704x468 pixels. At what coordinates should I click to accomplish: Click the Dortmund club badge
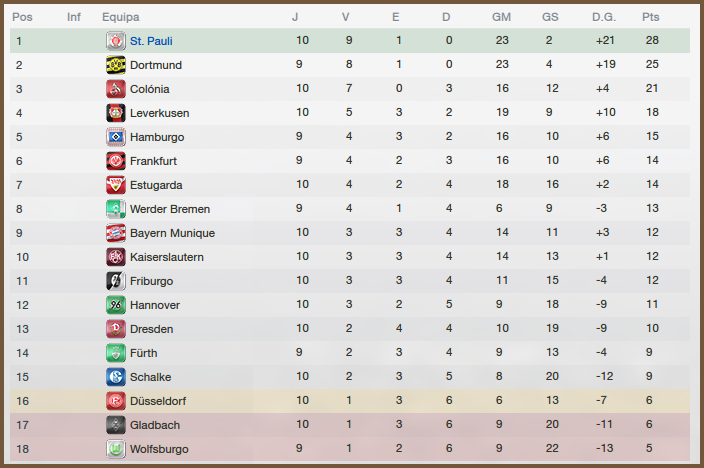[x=115, y=65]
